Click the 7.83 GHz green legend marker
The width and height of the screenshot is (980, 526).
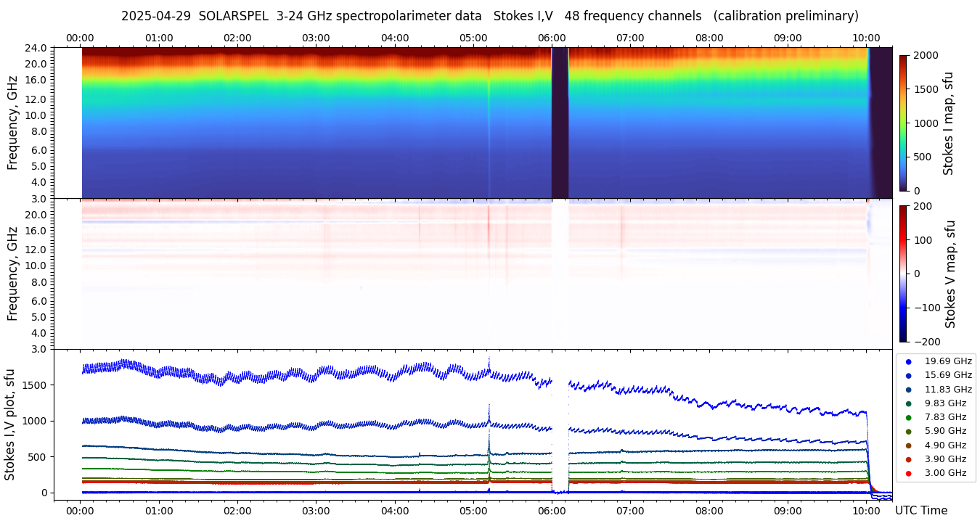[x=908, y=417]
